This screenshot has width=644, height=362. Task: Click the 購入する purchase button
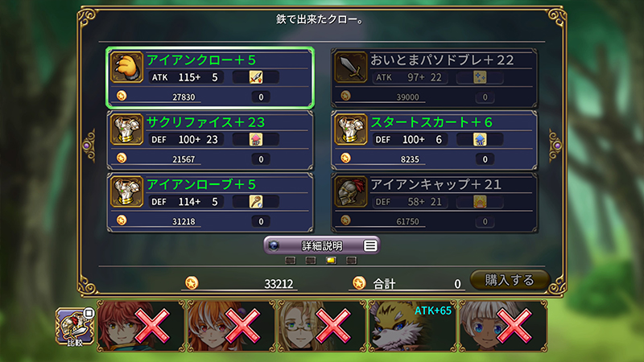(x=510, y=280)
